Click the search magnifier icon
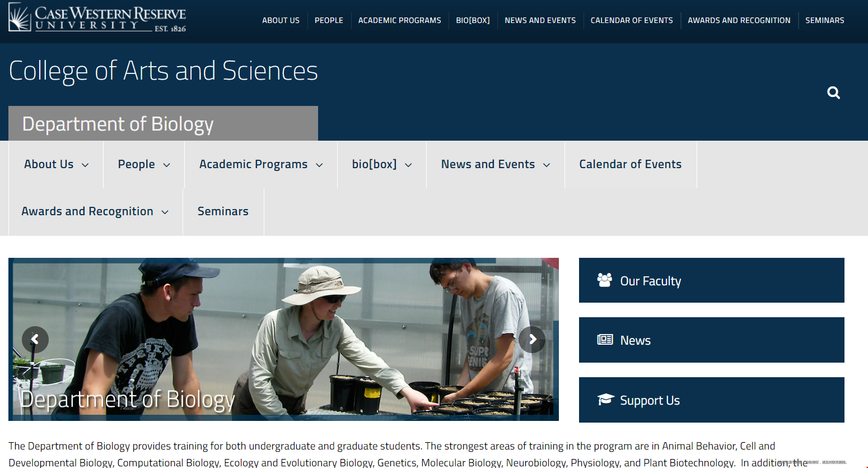The width and height of the screenshot is (868, 468). 833,93
